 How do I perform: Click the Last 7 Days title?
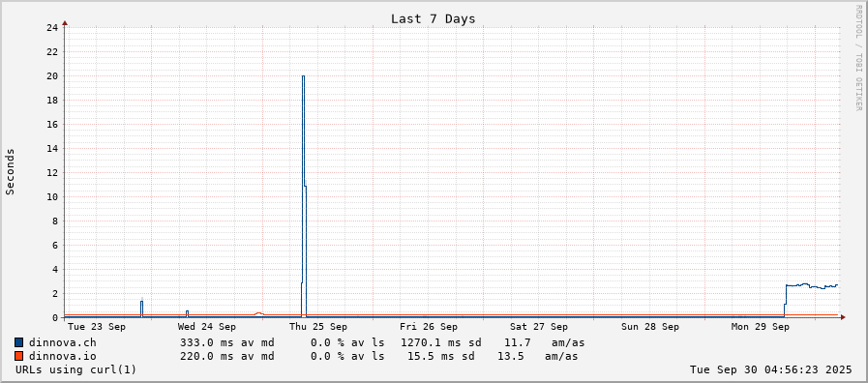[x=433, y=18]
